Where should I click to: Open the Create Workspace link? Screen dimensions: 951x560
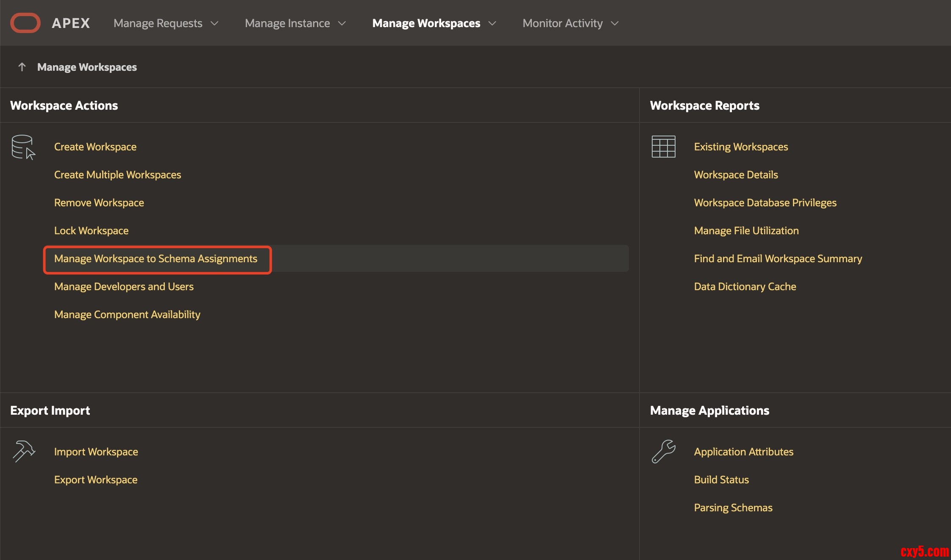coord(95,147)
